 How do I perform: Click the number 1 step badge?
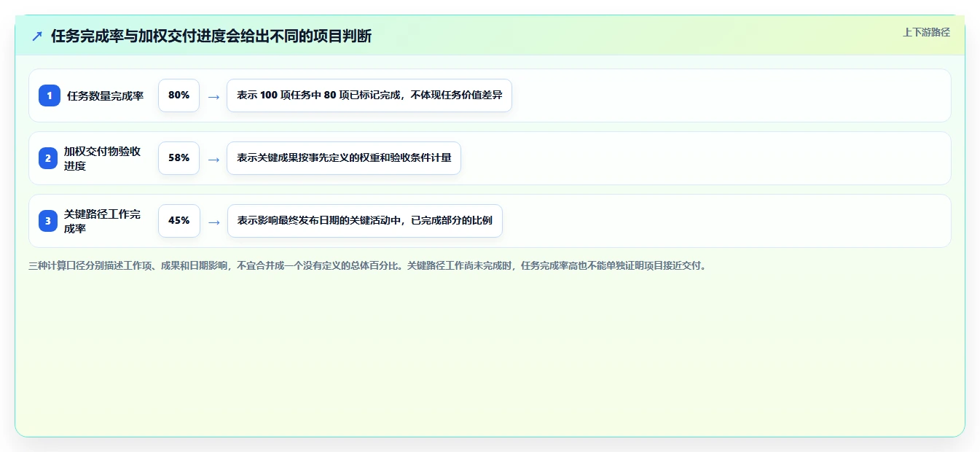point(50,96)
